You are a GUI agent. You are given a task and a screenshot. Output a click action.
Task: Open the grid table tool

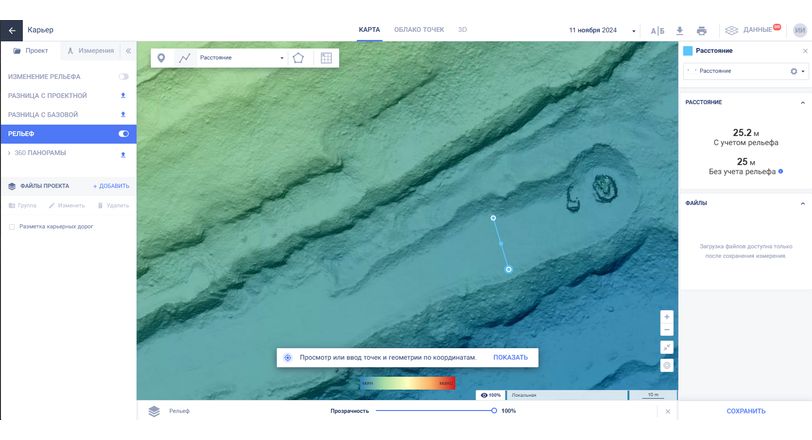(x=326, y=58)
